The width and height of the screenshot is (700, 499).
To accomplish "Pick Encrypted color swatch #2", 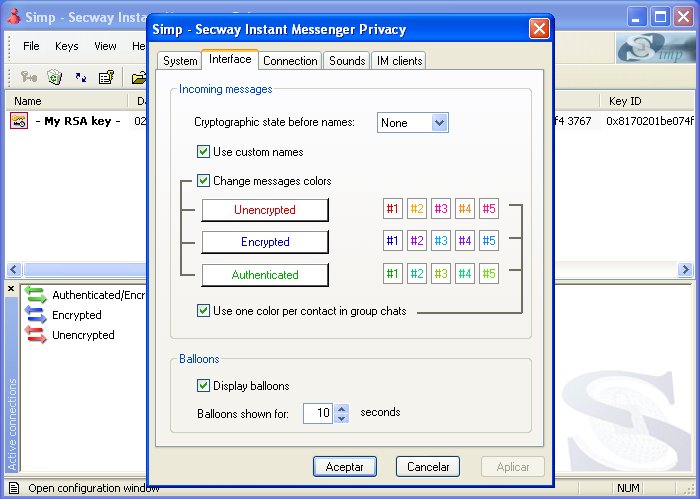I will click(x=417, y=241).
